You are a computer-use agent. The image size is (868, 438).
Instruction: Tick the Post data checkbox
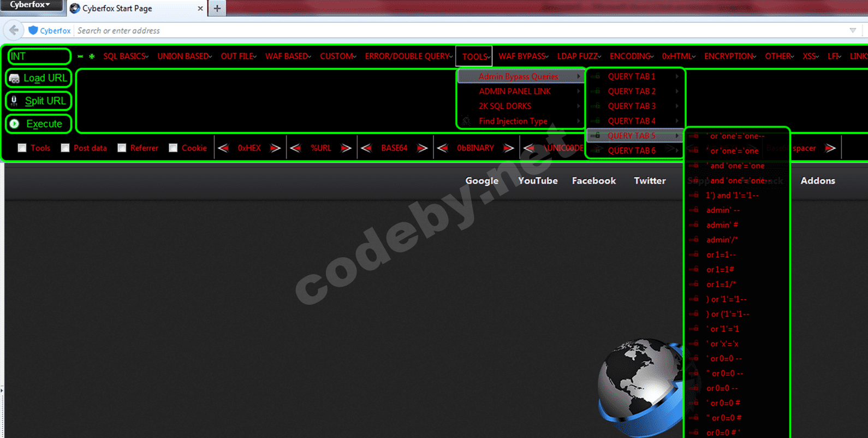[x=65, y=148]
